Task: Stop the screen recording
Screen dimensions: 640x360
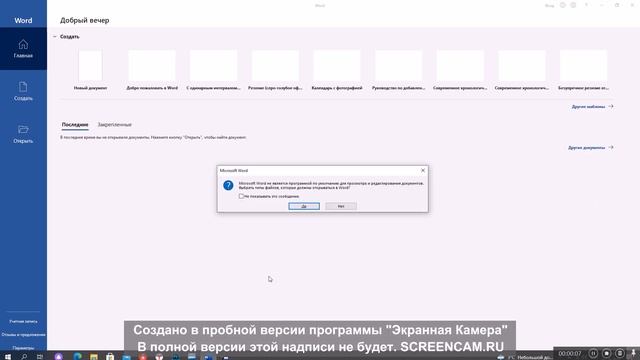Action: tap(607, 353)
